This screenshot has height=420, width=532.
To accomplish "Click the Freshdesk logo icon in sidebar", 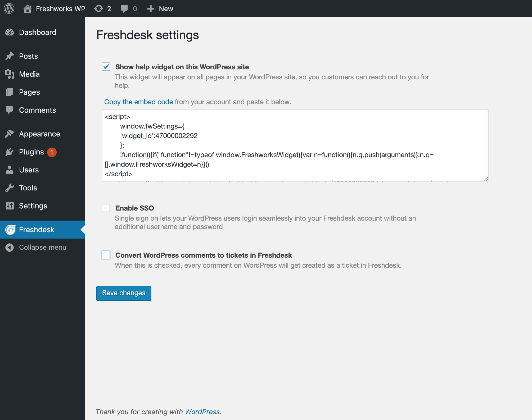I will tap(10, 230).
